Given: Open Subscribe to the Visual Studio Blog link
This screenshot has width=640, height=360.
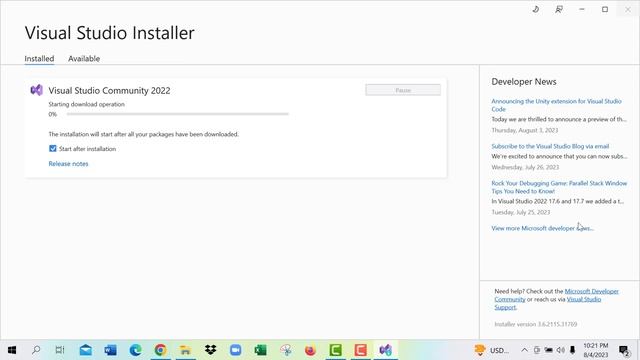Looking at the screenshot, I should tap(550, 146).
